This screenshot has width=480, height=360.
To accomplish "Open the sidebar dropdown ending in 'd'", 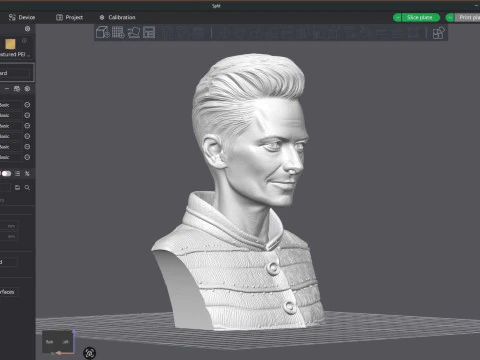I will coord(9,262).
